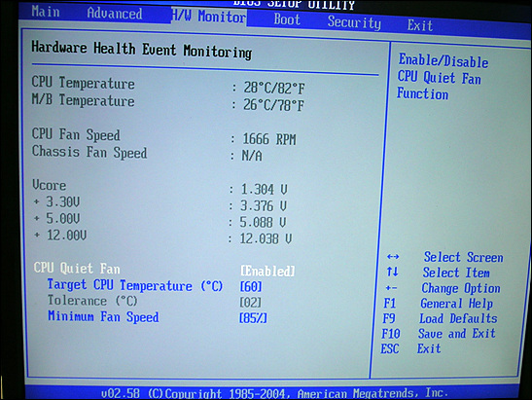Click the Select Item hint

[x=456, y=273]
